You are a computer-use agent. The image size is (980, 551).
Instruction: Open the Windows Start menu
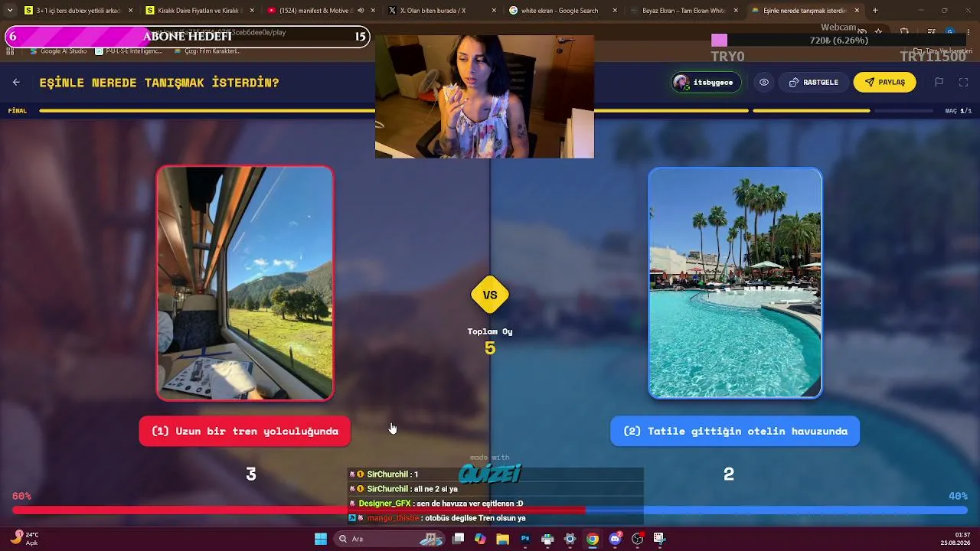(x=321, y=539)
